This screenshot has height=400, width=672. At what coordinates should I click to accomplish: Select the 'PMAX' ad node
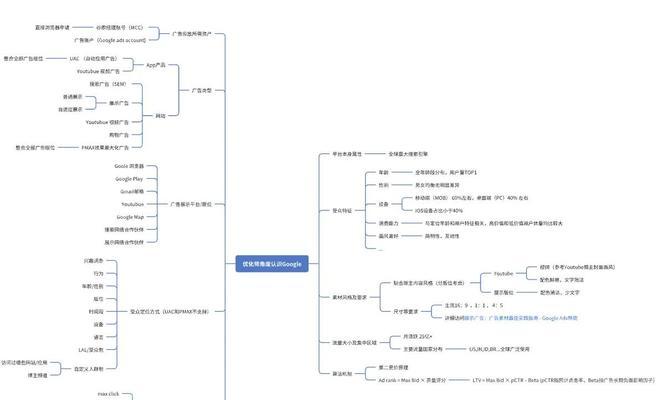tap(105, 147)
